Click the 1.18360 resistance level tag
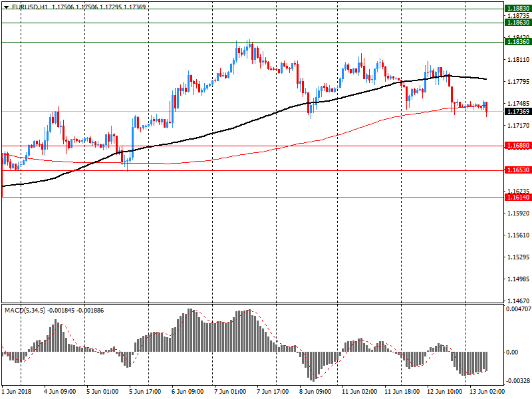 517,42
